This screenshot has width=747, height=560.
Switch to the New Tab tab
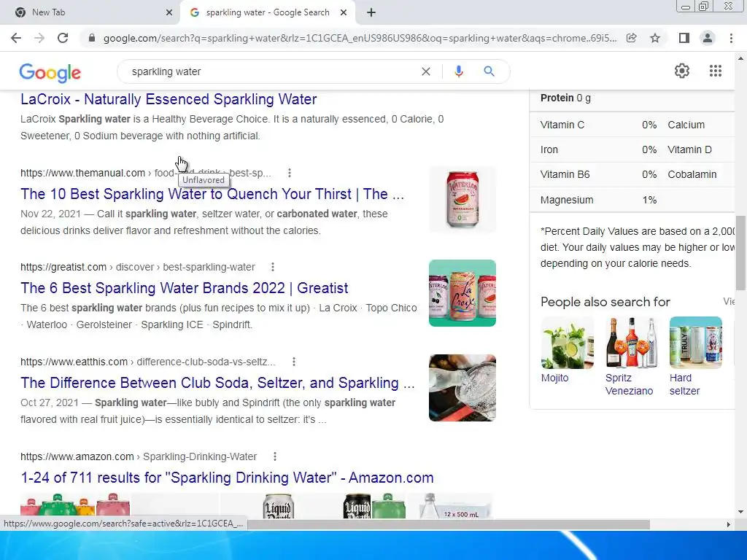(x=90, y=12)
